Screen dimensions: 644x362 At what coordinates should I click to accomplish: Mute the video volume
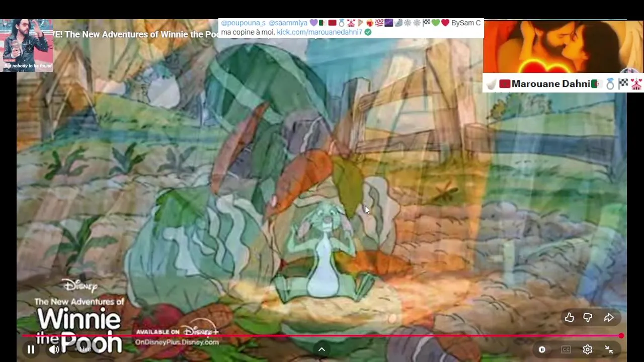click(54, 349)
